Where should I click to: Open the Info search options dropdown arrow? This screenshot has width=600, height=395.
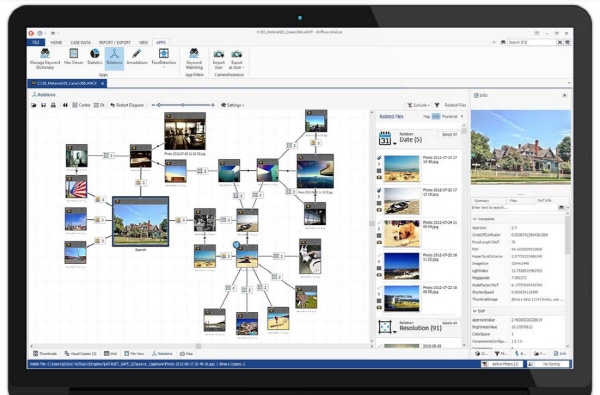coord(567,207)
